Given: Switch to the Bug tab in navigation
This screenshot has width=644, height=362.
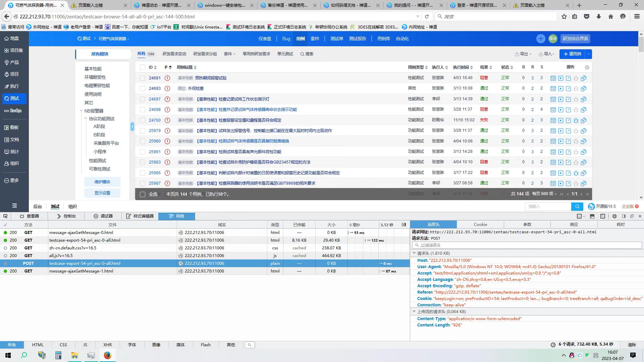Looking at the screenshot, I should click(x=286, y=39).
